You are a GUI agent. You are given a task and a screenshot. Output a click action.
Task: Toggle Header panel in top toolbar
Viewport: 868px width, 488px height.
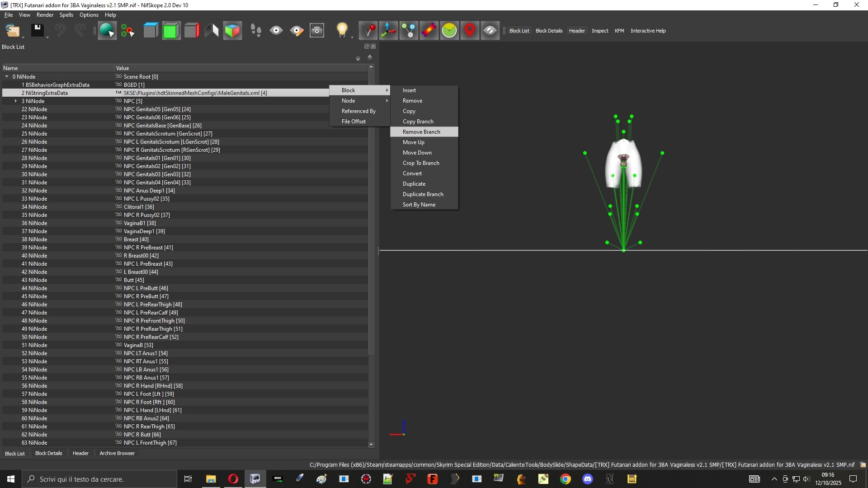(577, 31)
